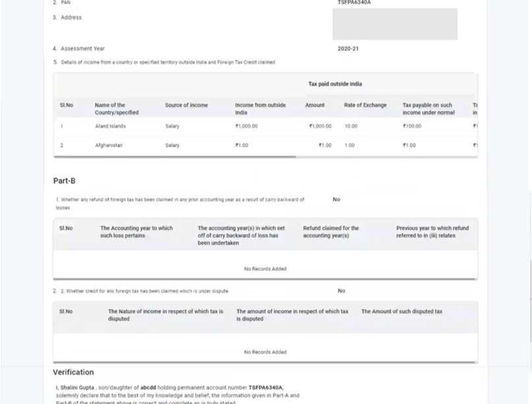The image size is (532, 404).
Task: Click the Assessment Year value 2020-21
Action: pos(348,49)
